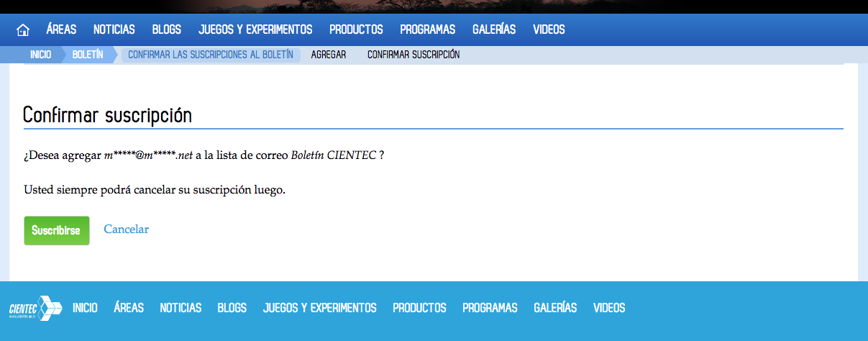
Task: Click the home icon in top navigation
Action: 23,30
